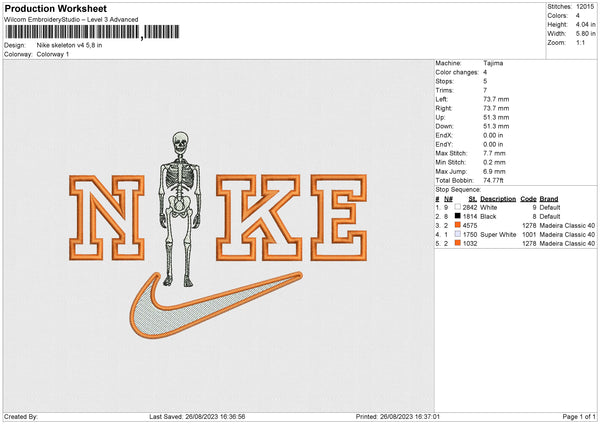Click the black color swatch for stop 2
600x424 pixels.
coord(458,216)
